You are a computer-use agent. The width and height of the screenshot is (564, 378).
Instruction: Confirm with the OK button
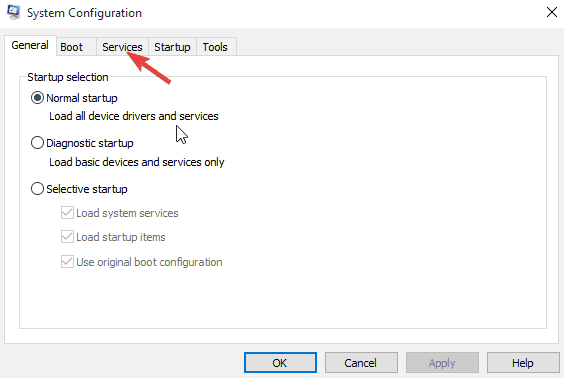pos(280,363)
